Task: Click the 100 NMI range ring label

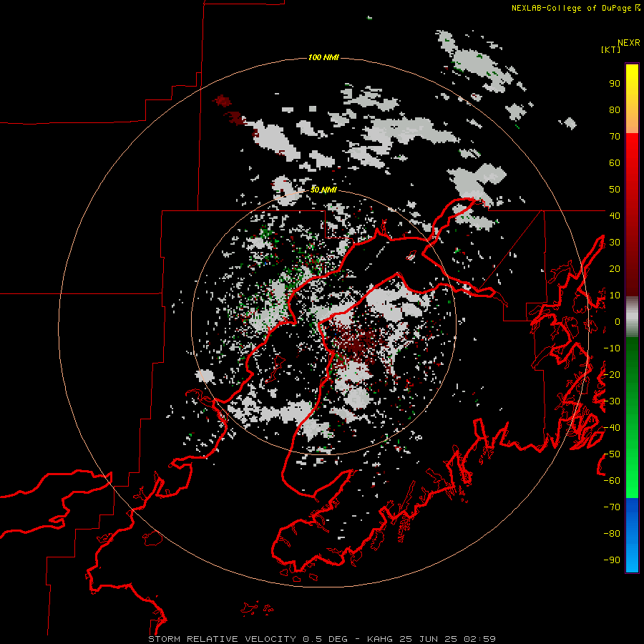Action: (323, 57)
